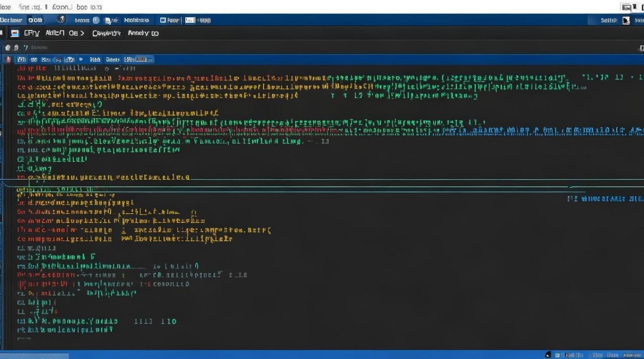Click the dark circle icon in status bar

(x=548, y=355)
